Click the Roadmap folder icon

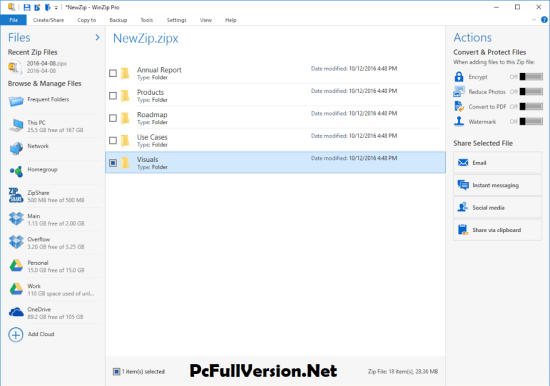tap(125, 118)
